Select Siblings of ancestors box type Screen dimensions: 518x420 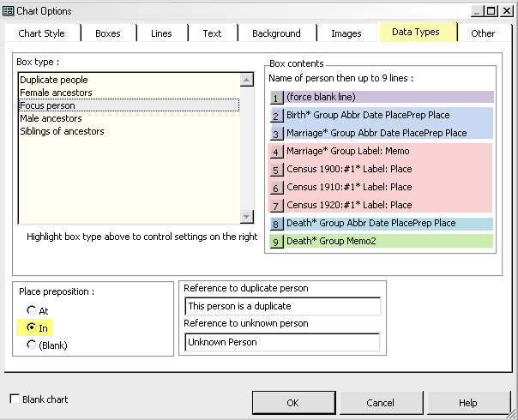pos(129,131)
